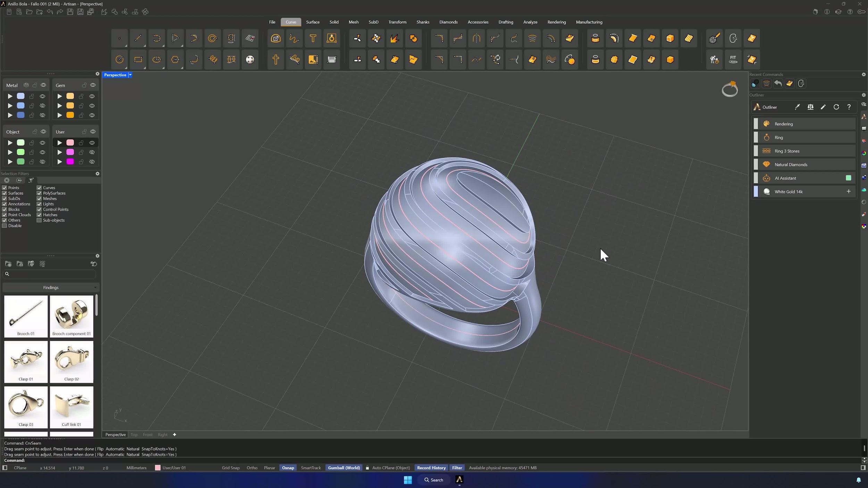Open Natural Diamonds in the Outliner
Screen dimensions: 868x488
(804, 165)
